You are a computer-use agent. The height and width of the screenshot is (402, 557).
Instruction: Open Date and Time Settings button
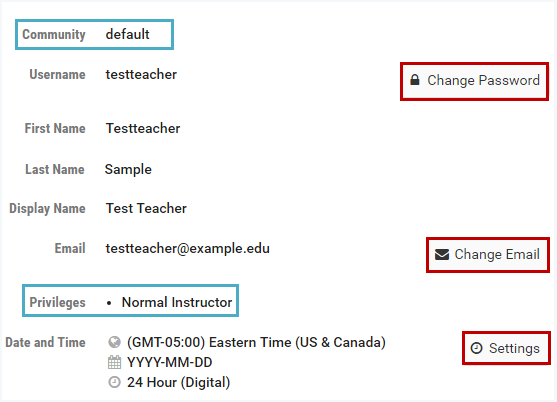506,348
